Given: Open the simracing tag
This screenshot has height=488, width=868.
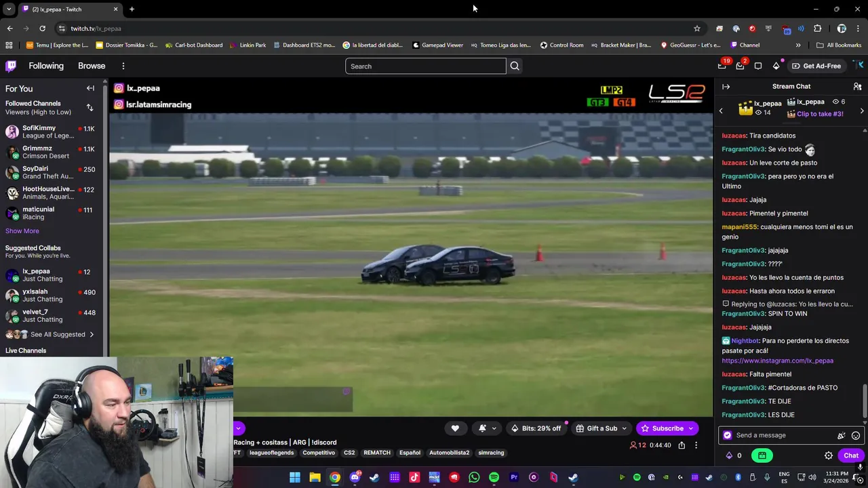Looking at the screenshot, I should click(x=491, y=453).
